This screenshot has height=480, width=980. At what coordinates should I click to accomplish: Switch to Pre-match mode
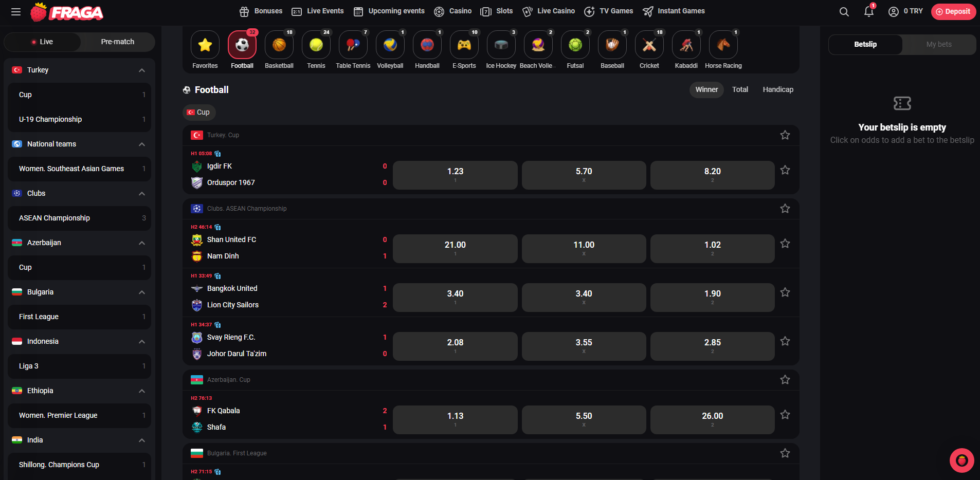pyautogui.click(x=117, y=42)
